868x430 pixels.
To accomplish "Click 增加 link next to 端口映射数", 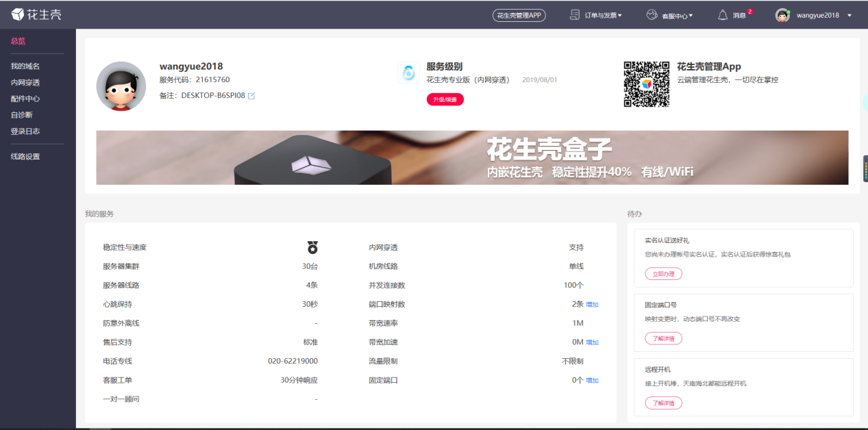I will pyautogui.click(x=592, y=304).
